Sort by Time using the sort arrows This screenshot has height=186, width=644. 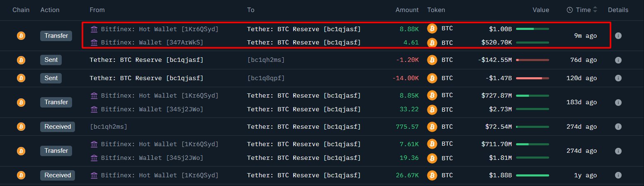click(596, 10)
